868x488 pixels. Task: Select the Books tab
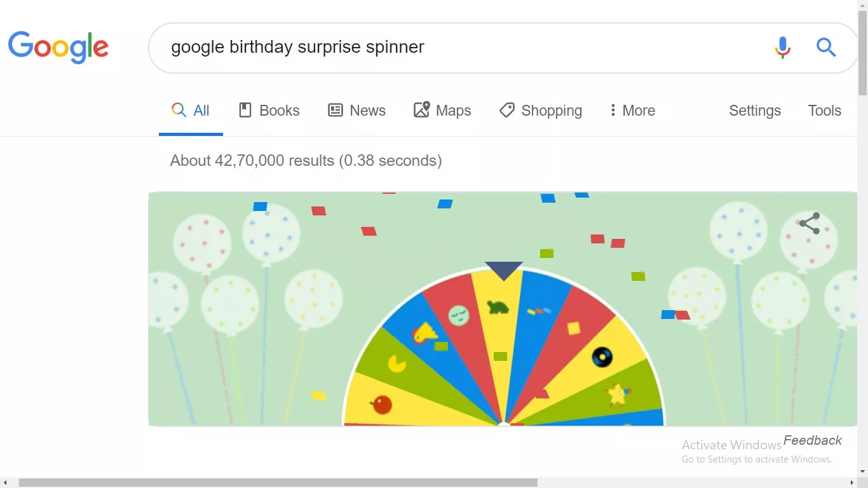pos(269,111)
